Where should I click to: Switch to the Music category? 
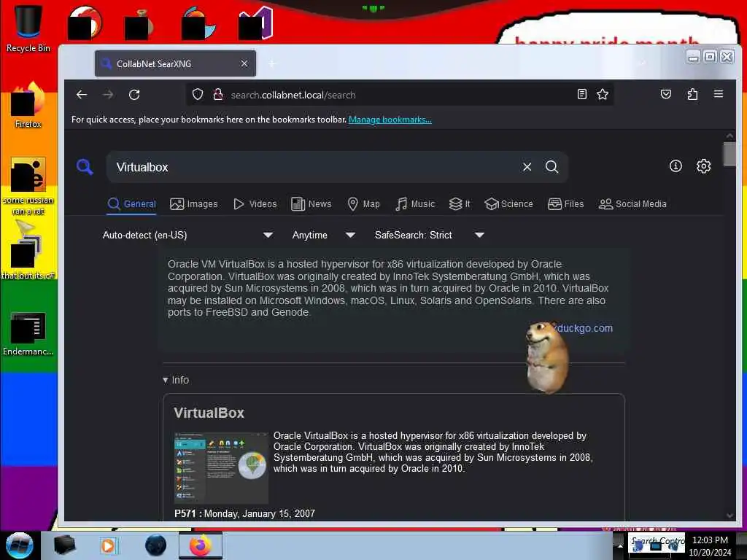pos(415,204)
